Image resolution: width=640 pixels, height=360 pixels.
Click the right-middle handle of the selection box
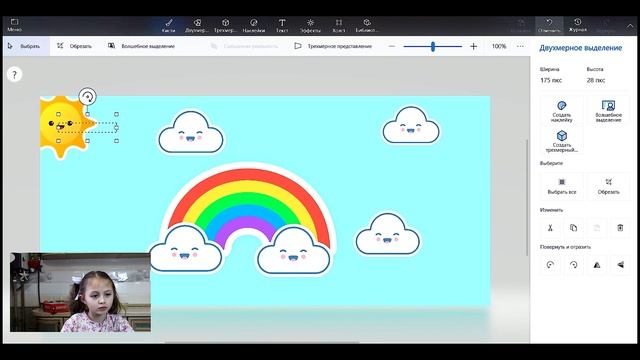tap(116, 128)
